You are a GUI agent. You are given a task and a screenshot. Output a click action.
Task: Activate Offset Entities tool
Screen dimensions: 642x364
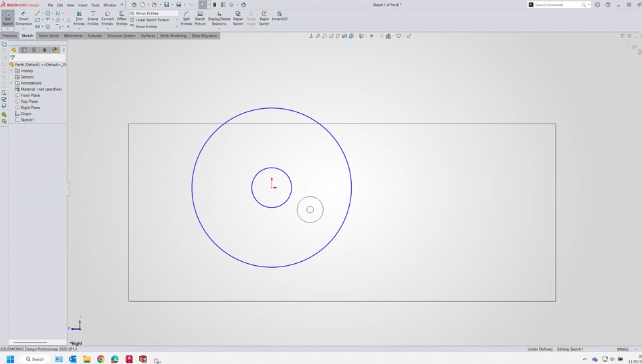pos(122,19)
